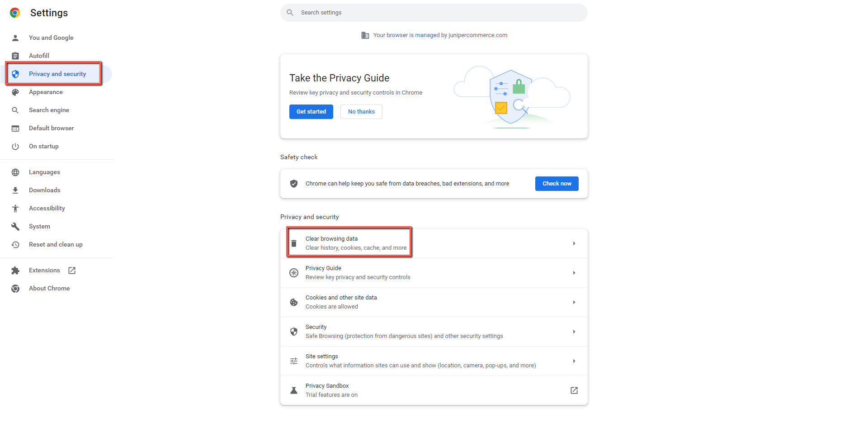Dismiss the Privacy Guide with No thanks

point(361,112)
